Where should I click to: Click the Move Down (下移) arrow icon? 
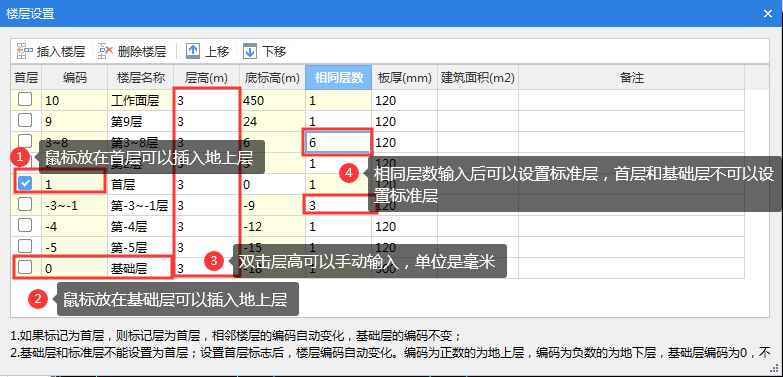tap(250, 51)
